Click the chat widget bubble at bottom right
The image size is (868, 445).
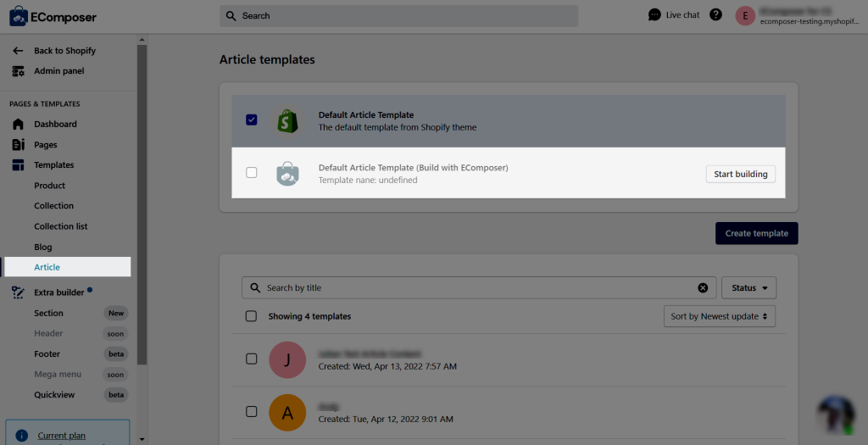(837, 414)
